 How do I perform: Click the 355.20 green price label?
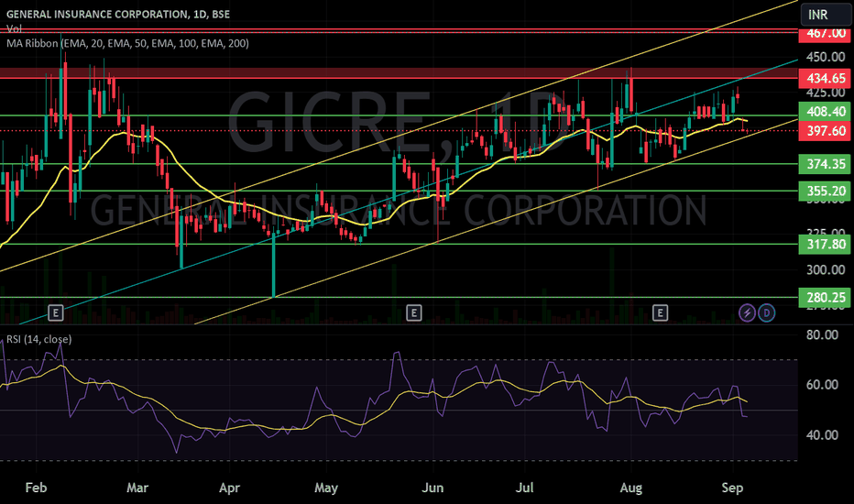point(825,192)
